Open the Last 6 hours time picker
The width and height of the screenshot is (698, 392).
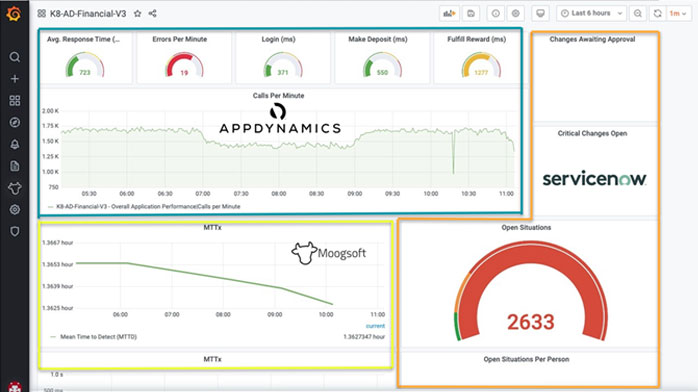pyautogui.click(x=591, y=13)
